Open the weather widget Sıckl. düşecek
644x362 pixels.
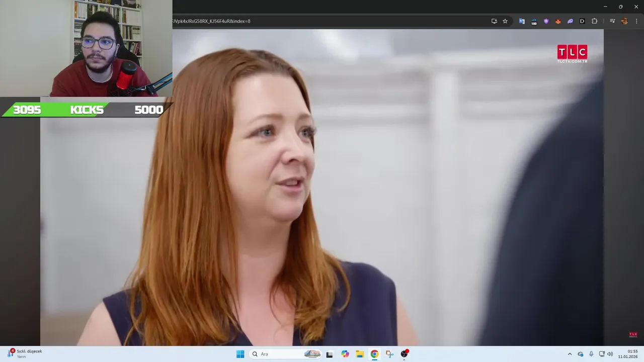(25, 354)
